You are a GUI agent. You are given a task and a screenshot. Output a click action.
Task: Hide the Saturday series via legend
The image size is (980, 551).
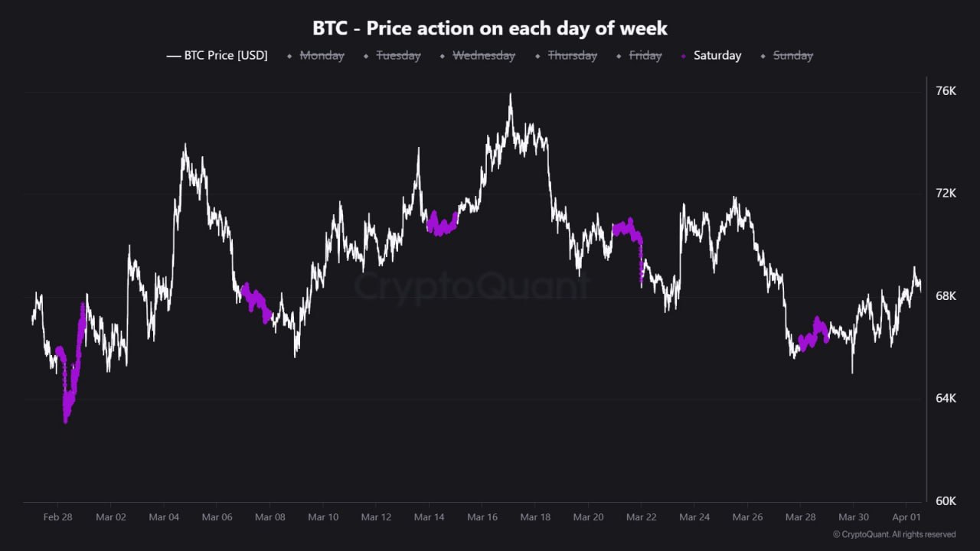717,56
